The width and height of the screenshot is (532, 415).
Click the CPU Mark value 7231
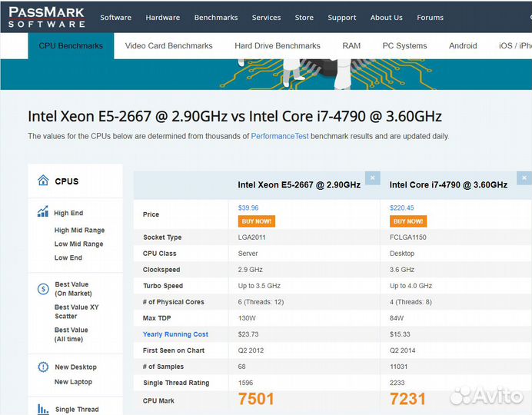tap(407, 399)
